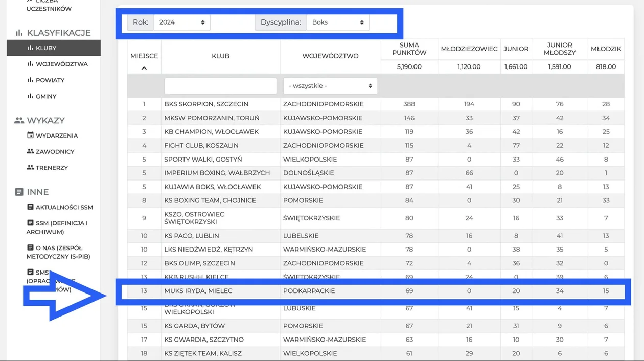Image resolution: width=644 pixels, height=361 pixels.
Task: Click the Aktualności SSM document icon
Action: pyautogui.click(x=30, y=207)
